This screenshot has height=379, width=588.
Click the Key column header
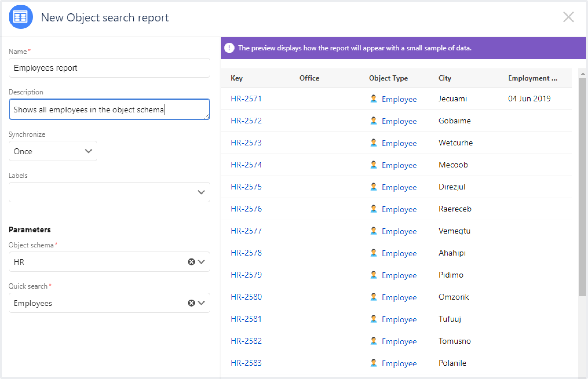pyautogui.click(x=237, y=78)
